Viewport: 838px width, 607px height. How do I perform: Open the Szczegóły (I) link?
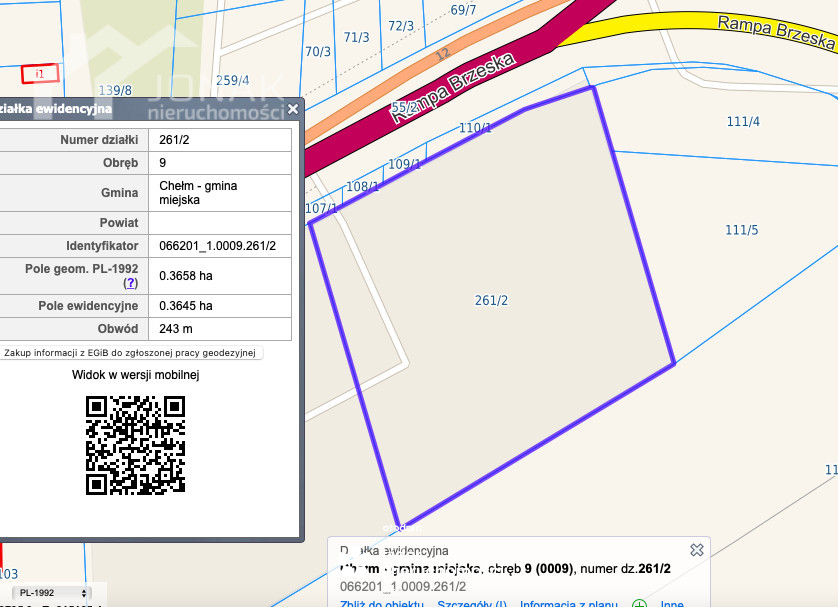point(472,603)
